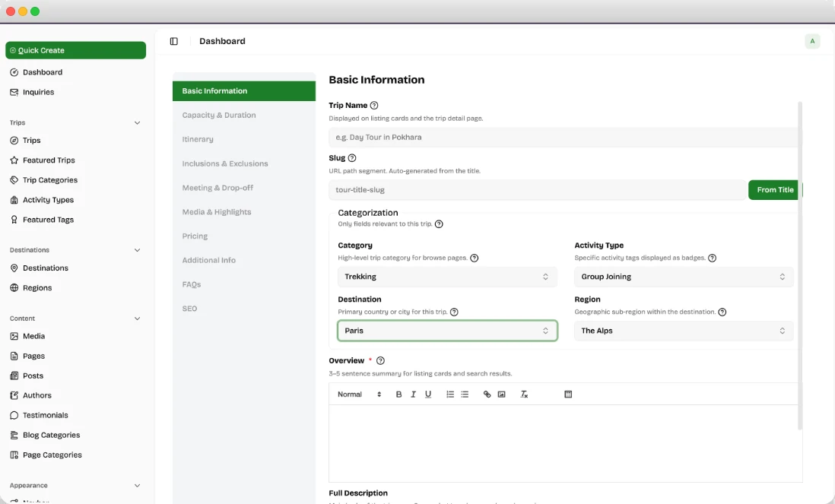Open Activity Type dropdown showing Group Joining
Viewport: 835px width, 504px height.
pyautogui.click(x=684, y=277)
